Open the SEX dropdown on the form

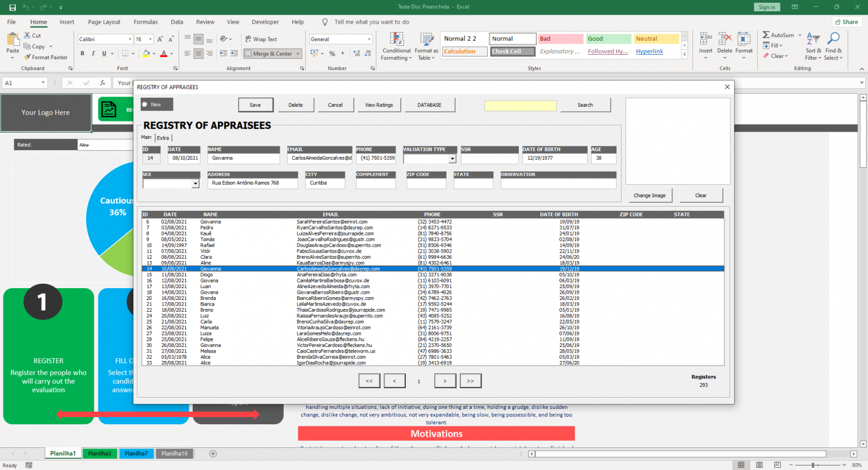196,184
